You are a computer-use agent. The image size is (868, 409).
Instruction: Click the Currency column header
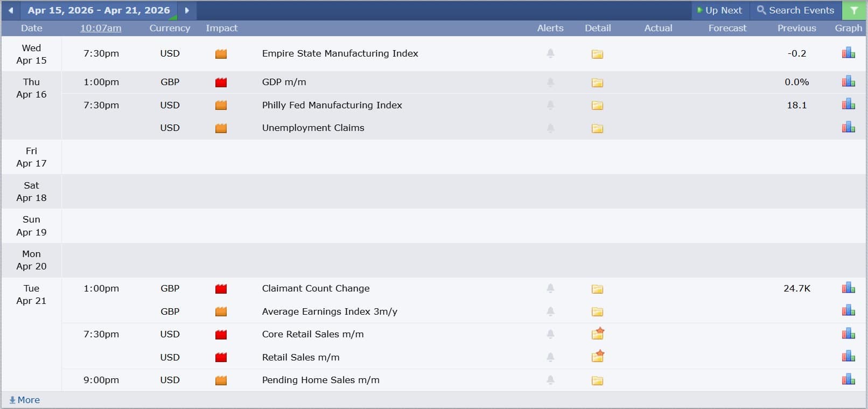pos(170,28)
